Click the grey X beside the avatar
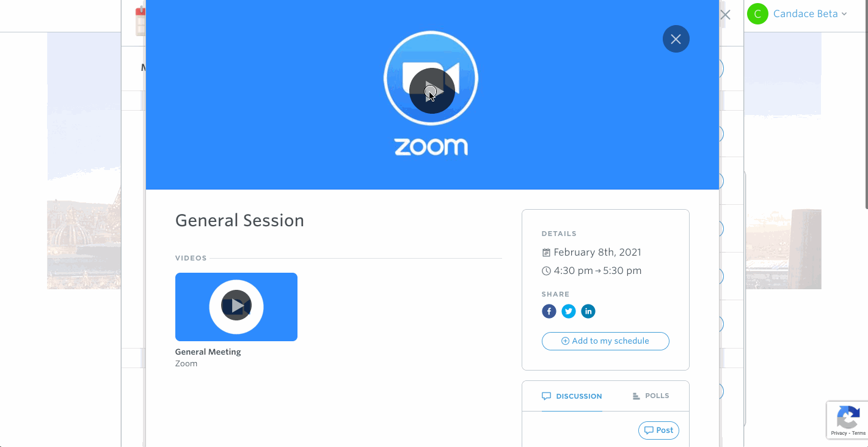The image size is (868, 447). pyautogui.click(x=725, y=15)
